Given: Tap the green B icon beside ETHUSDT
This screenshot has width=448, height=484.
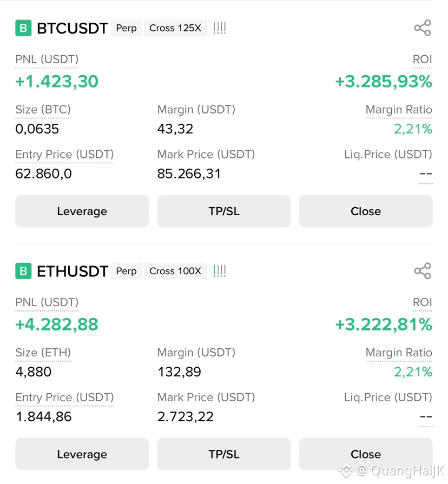Looking at the screenshot, I should coord(23,271).
